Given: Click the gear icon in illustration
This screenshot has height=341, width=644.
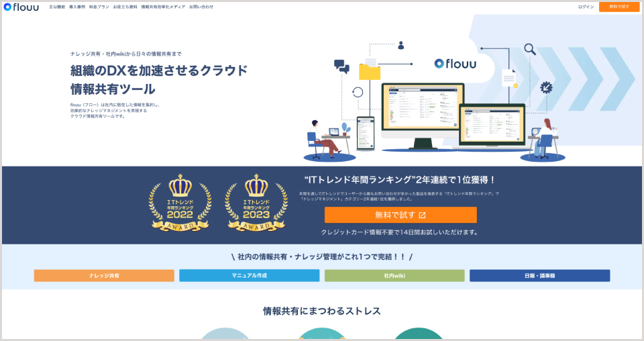Looking at the screenshot, I should [546, 87].
